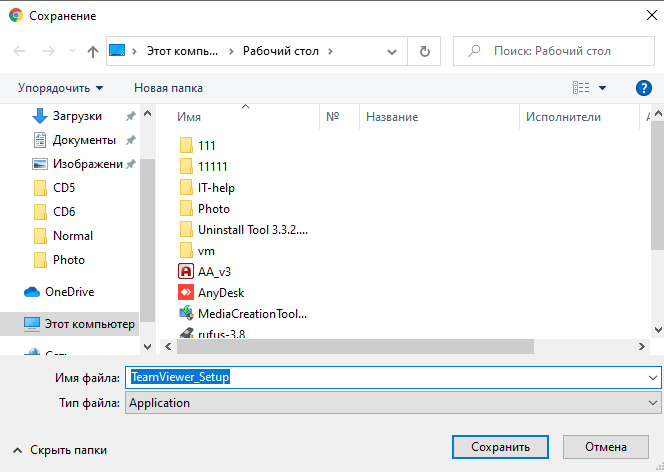
Task: Select the AA_v3 application icon
Action: (x=186, y=272)
